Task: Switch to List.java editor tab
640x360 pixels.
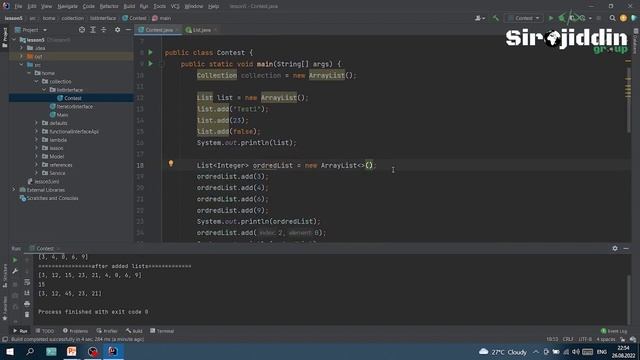Action: pyautogui.click(x=201, y=30)
